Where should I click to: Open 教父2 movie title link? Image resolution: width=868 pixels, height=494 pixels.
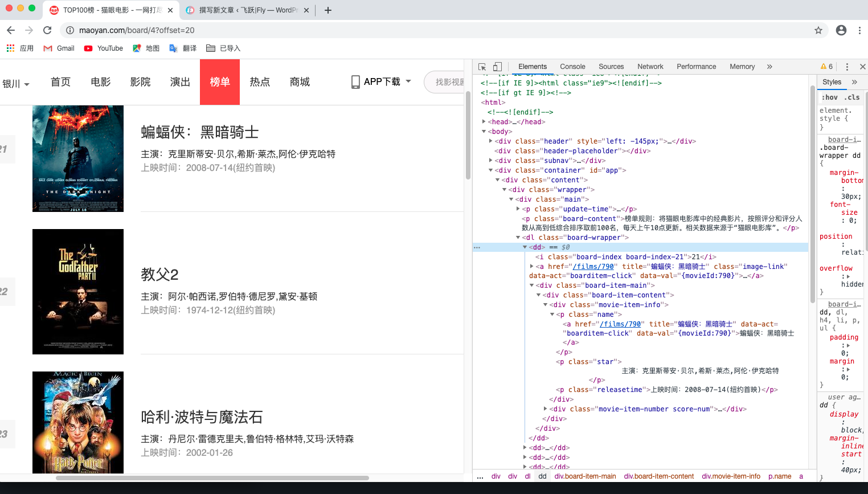pyautogui.click(x=160, y=275)
